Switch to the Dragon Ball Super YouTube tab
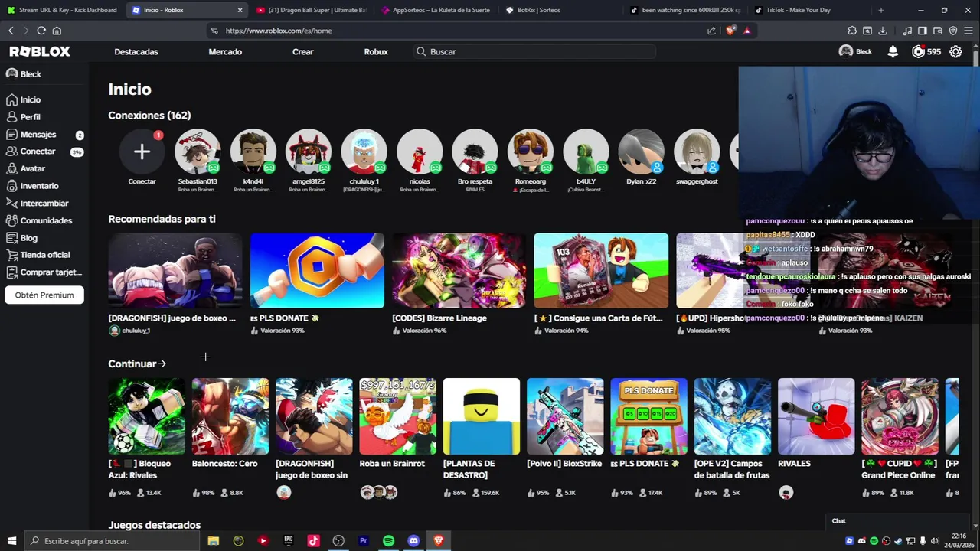Viewport: 980px width, 551px height. click(x=312, y=10)
